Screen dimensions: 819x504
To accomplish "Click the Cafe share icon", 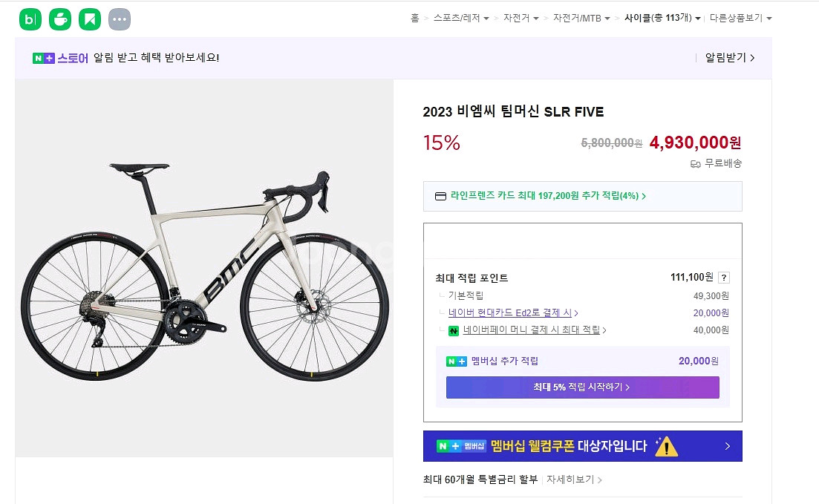I will [x=61, y=19].
